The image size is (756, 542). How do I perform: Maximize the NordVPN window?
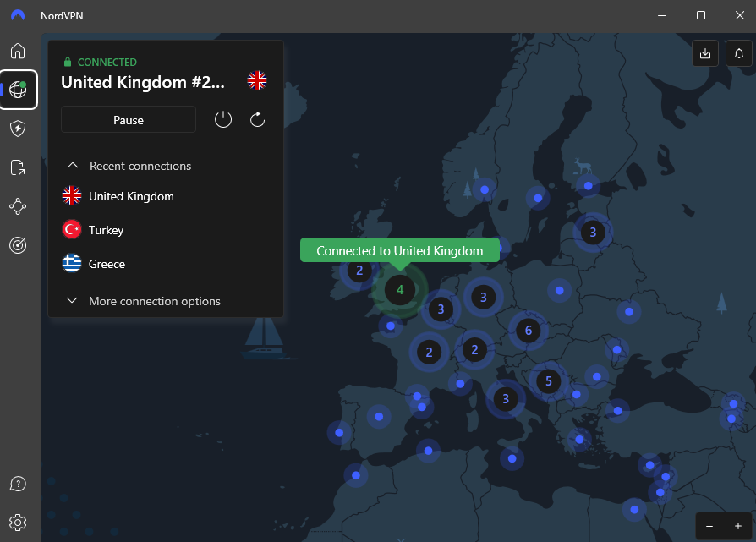point(701,15)
